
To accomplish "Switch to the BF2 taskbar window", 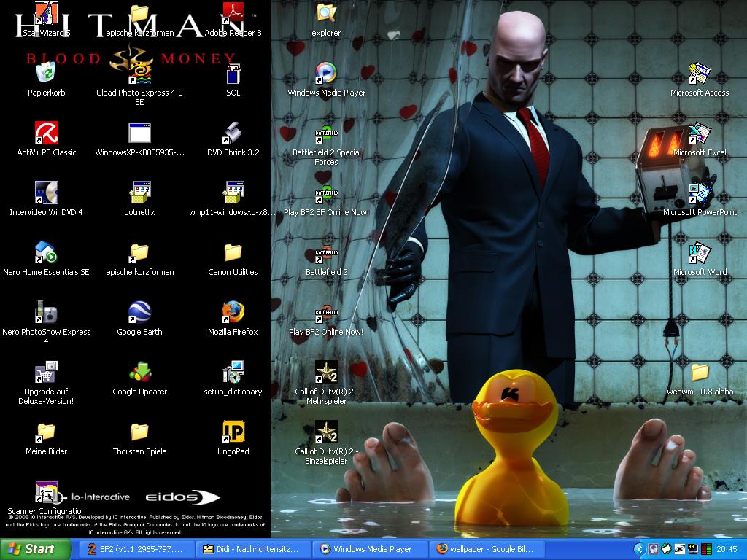I will [x=136, y=549].
